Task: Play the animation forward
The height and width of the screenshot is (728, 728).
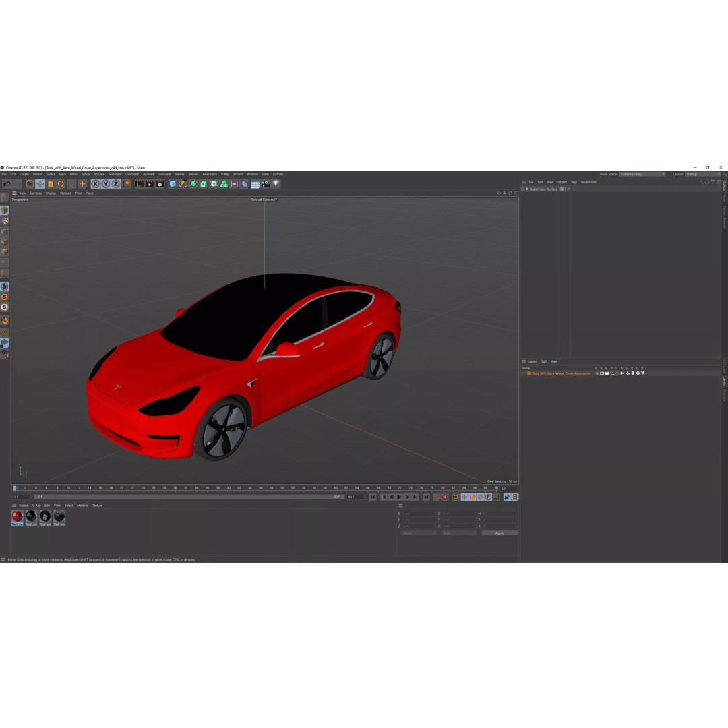Action: tap(399, 497)
